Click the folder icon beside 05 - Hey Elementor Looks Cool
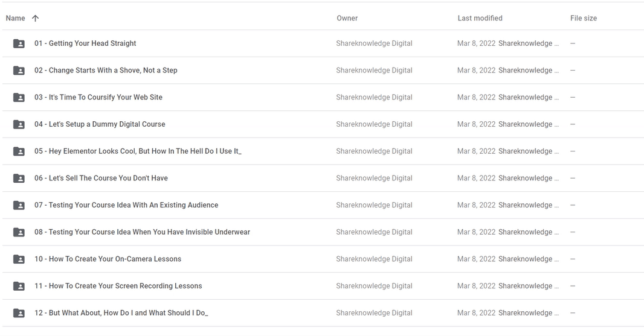 point(19,151)
